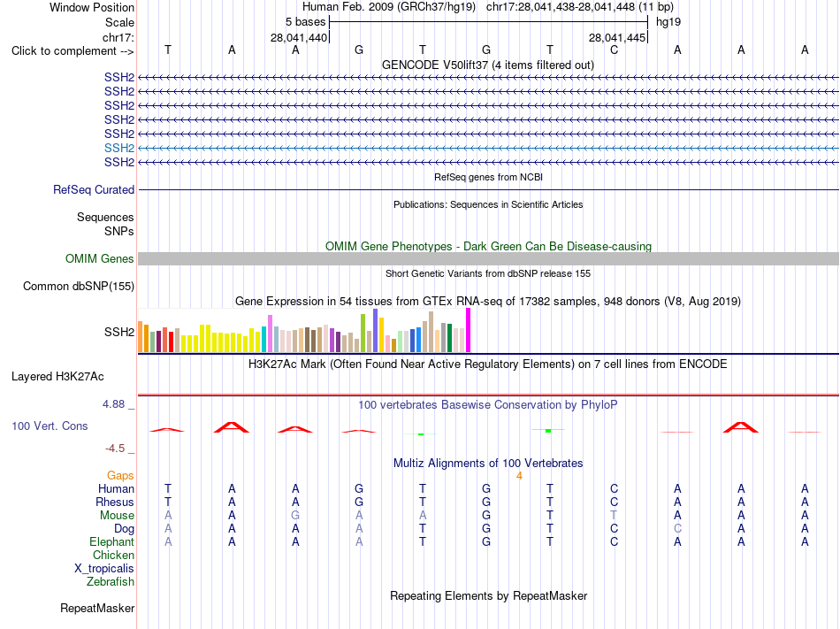The image size is (840, 629).
Task: Click the orange Gaps number 4
Action: [519, 476]
